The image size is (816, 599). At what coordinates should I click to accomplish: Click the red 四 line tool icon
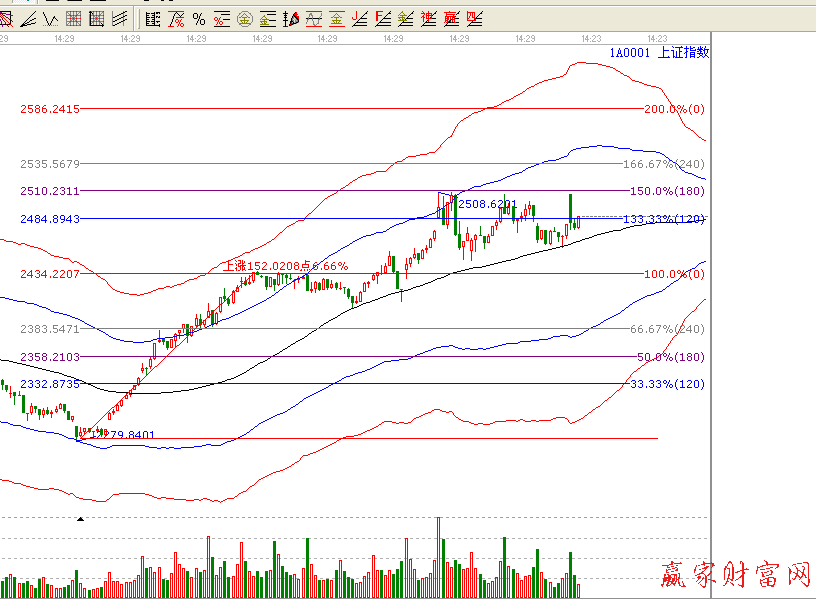click(x=473, y=19)
